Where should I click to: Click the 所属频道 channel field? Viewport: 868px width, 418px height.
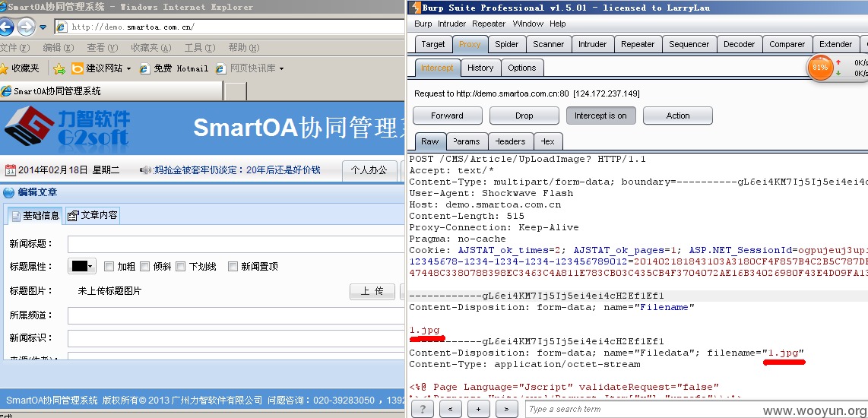click(236, 315)
